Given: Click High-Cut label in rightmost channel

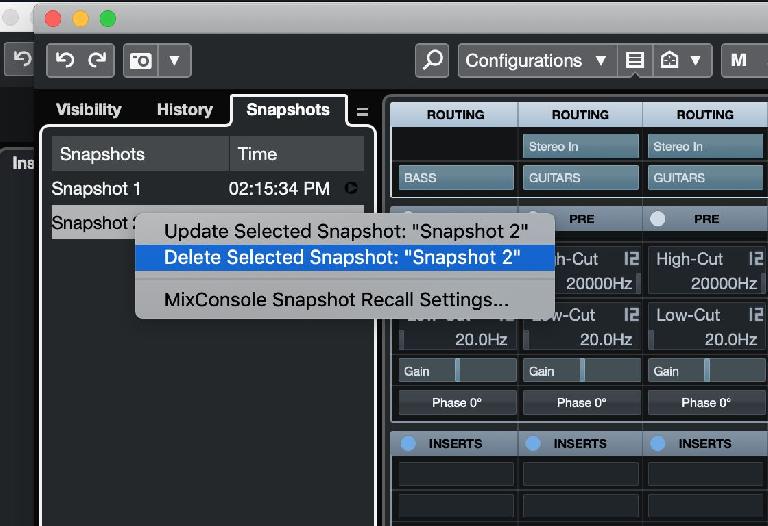Looking at the screenshot, I should (689, 259).
